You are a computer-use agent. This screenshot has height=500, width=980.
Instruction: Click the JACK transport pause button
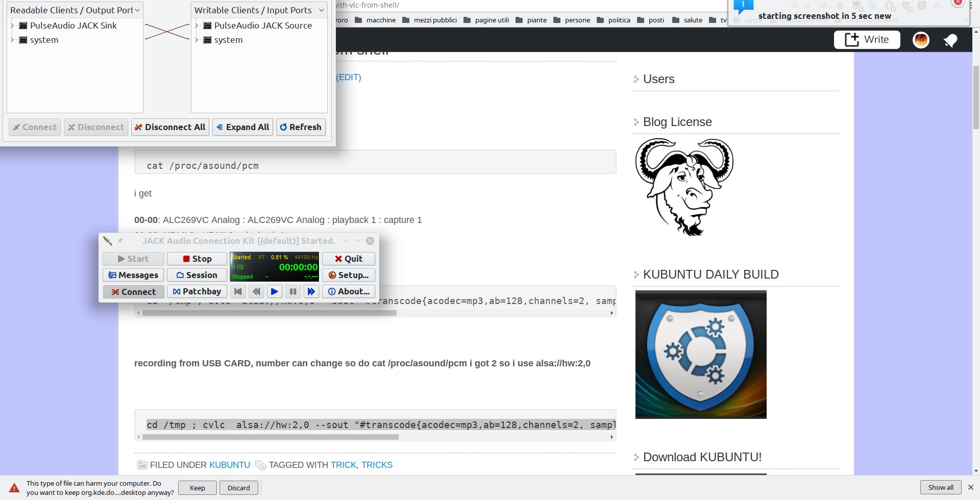293,291
